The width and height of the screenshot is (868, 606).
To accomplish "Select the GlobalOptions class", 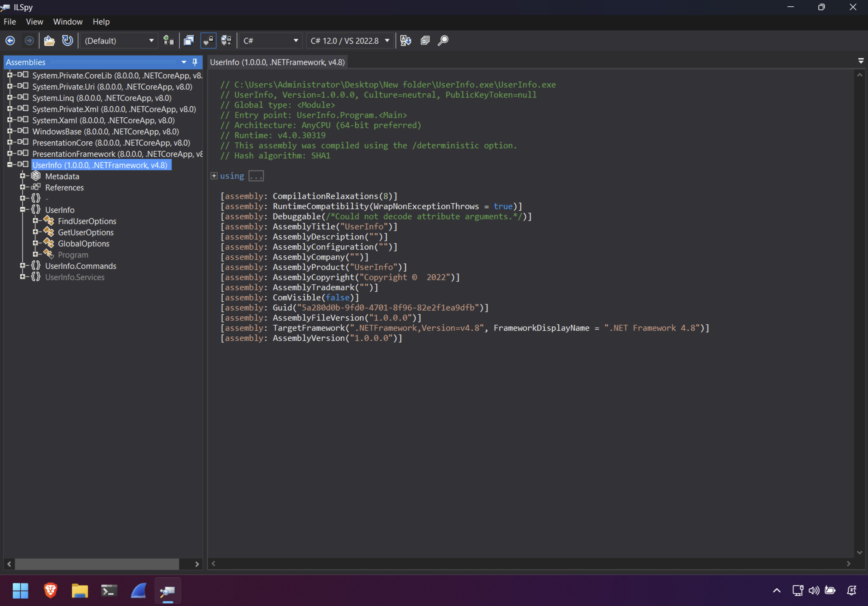I will pos(83,244).
